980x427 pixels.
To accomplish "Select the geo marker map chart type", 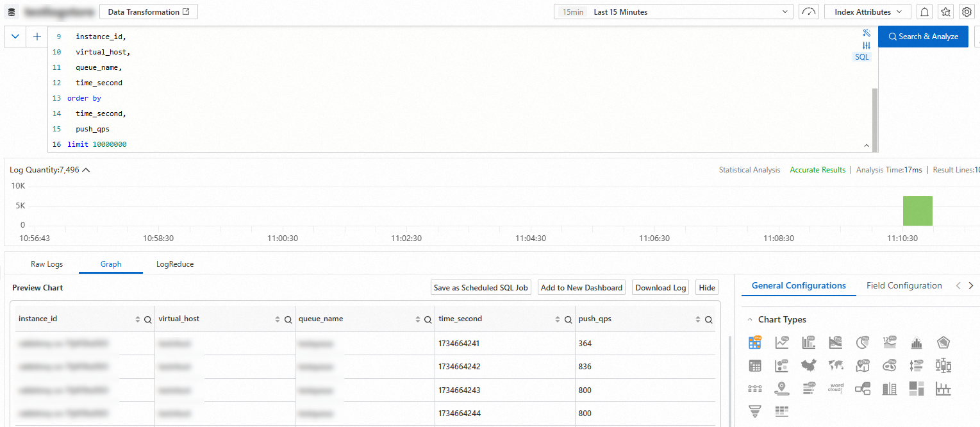I will click(862, 366).
